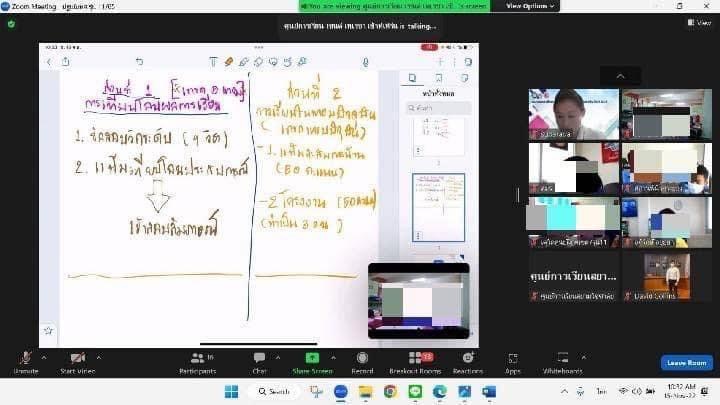Open Whiteboards

pyautogui.click(x=562, y=358)
